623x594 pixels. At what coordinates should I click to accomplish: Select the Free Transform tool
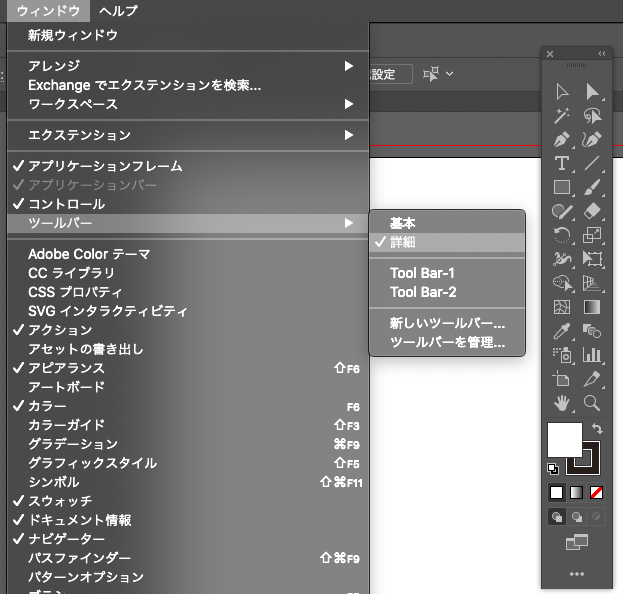click(592, 259)
